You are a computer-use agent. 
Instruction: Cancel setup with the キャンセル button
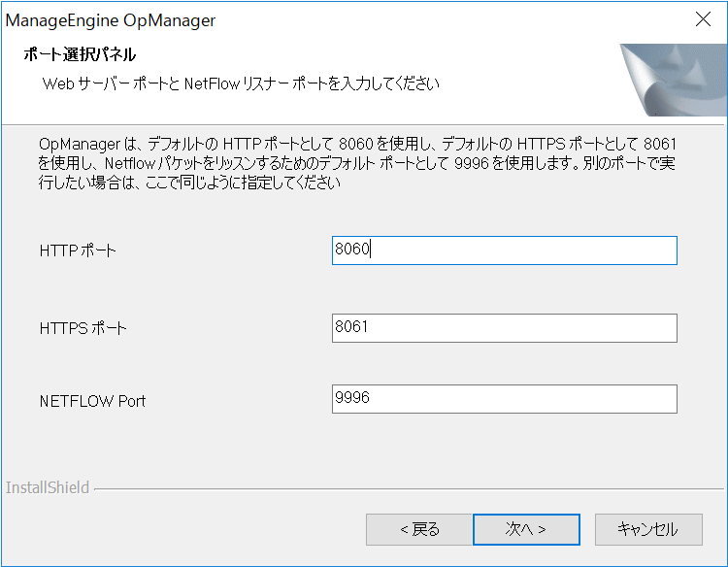[648, 529]
